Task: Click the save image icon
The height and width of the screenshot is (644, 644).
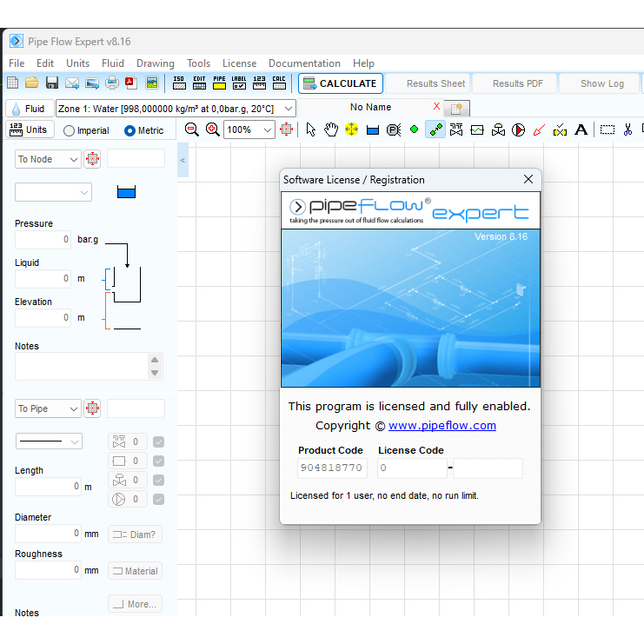Action: (x=152, y=83)
